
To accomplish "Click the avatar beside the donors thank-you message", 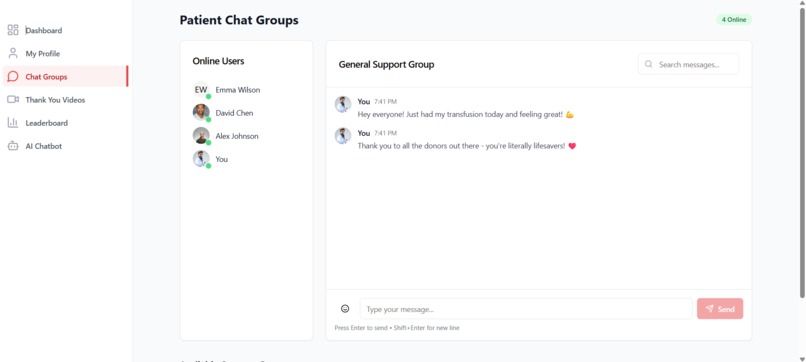I will point(343,136).
